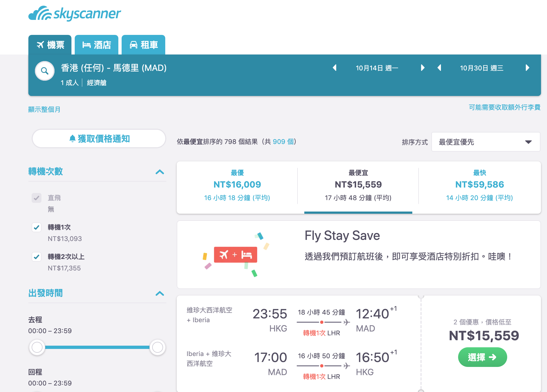Click the disabled 直飛 checkbox

[x=37, y=198]
